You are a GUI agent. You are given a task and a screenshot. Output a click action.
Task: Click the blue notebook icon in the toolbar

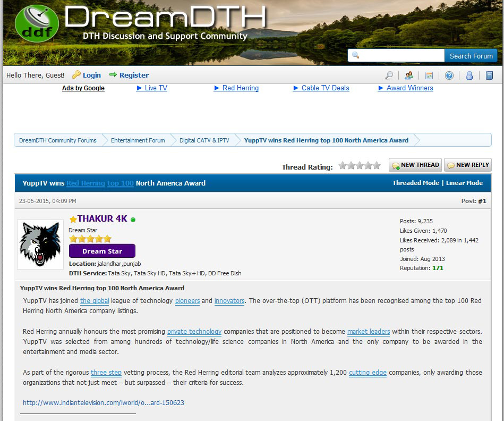[489, 75]
